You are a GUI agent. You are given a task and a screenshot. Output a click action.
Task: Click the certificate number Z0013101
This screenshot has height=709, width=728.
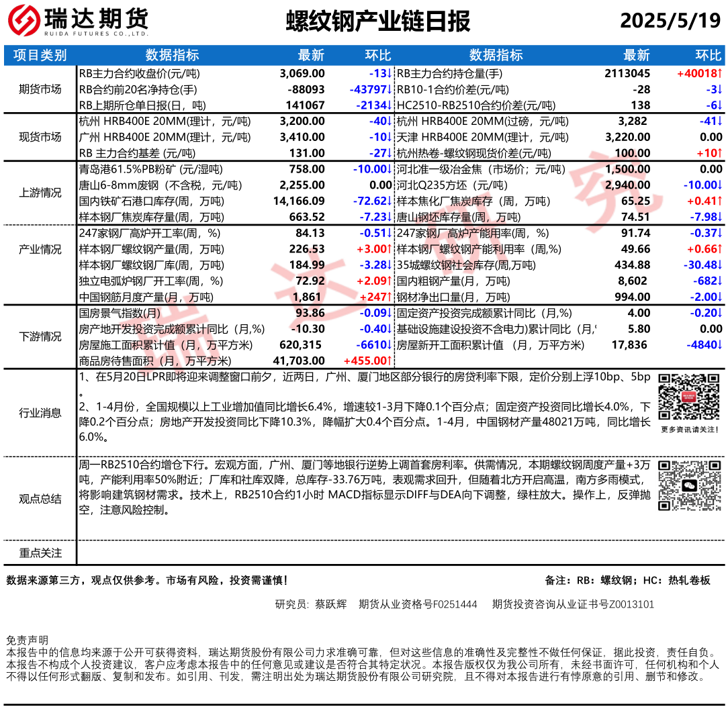click(x=631, y=604)
